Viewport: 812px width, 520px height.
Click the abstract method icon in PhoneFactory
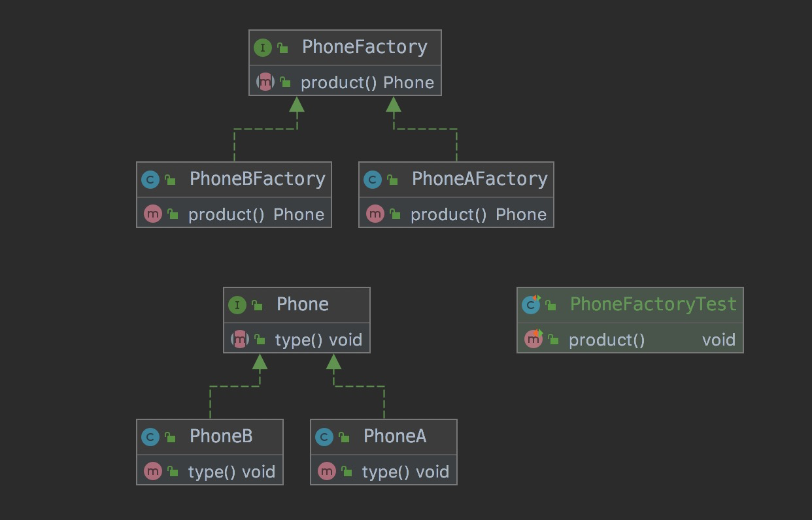tap(265, 82)
